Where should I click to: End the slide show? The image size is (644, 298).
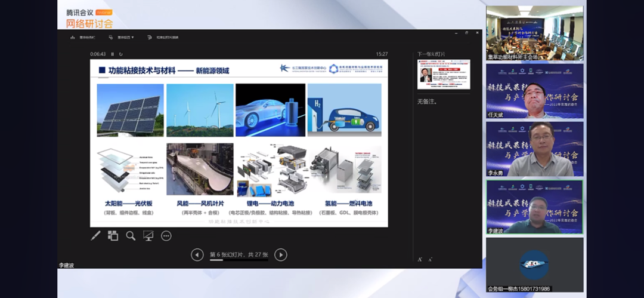pos(163,38)
